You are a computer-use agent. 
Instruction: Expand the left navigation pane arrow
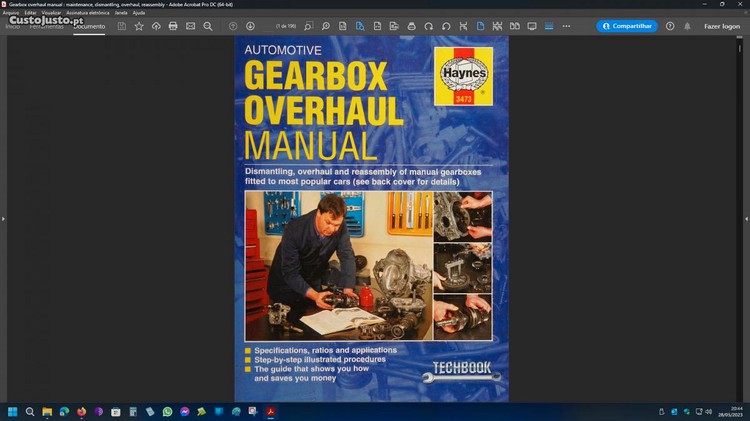click(x=3, y=218)
